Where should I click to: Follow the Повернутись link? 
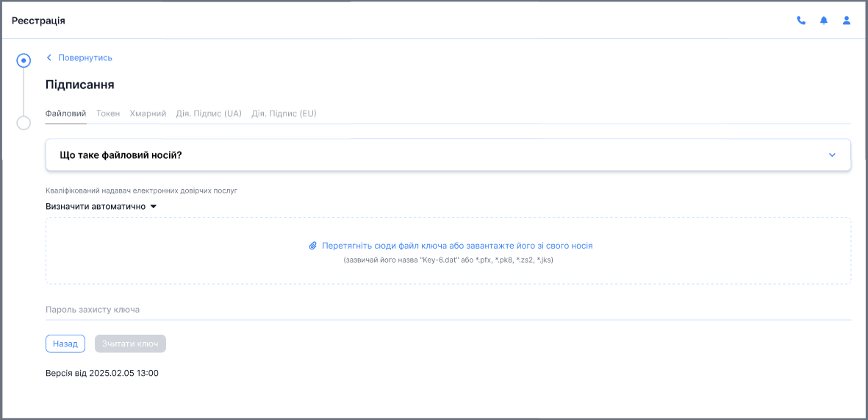coord(85,57)
